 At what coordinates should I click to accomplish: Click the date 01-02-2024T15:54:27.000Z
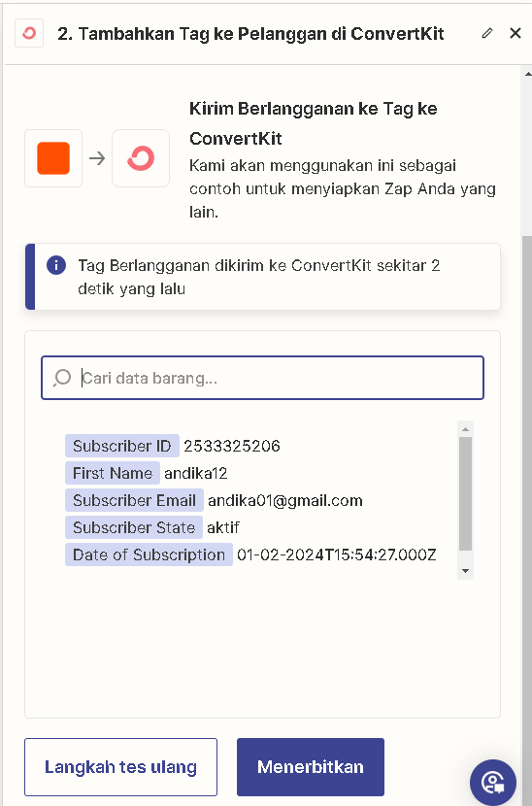tap(337, 554)
